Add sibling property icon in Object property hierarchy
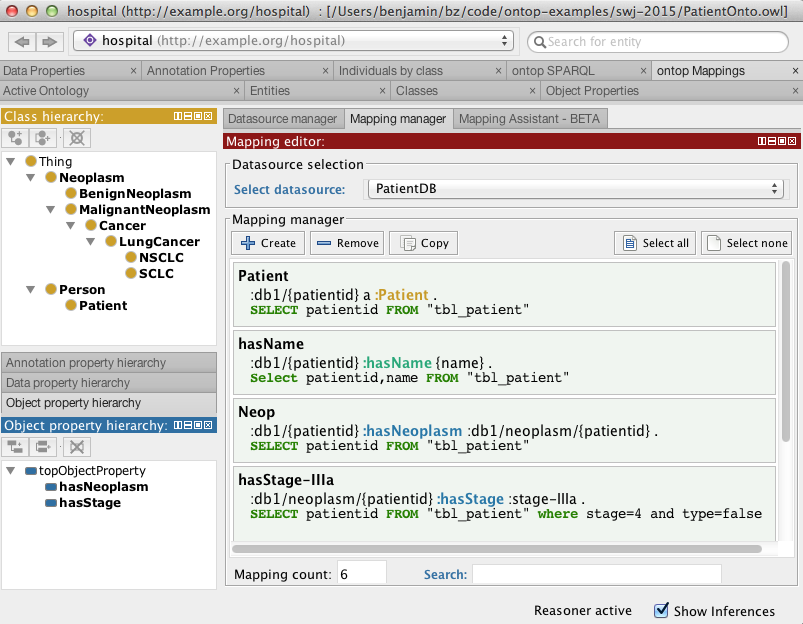803x624 pixels. click(43, 447)
